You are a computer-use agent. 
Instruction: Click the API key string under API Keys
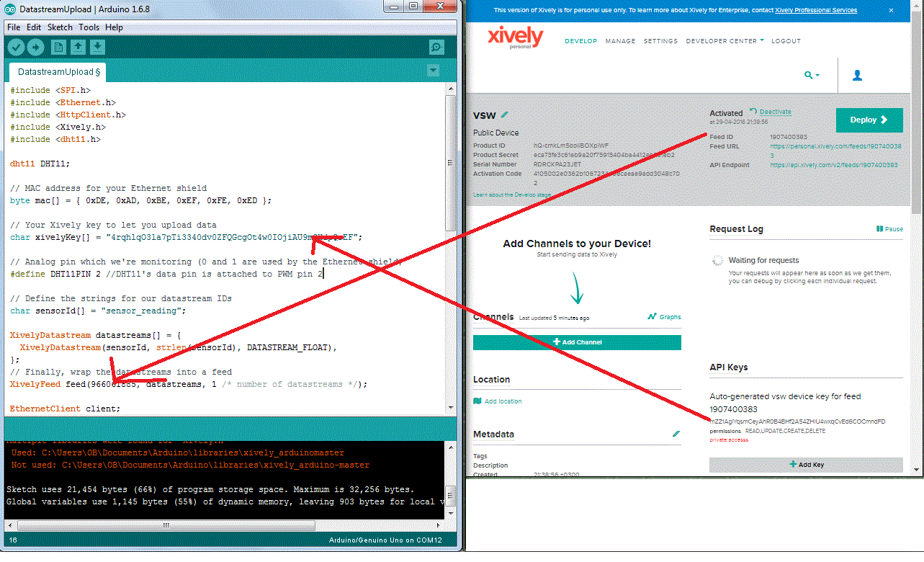tap(797, 421)
